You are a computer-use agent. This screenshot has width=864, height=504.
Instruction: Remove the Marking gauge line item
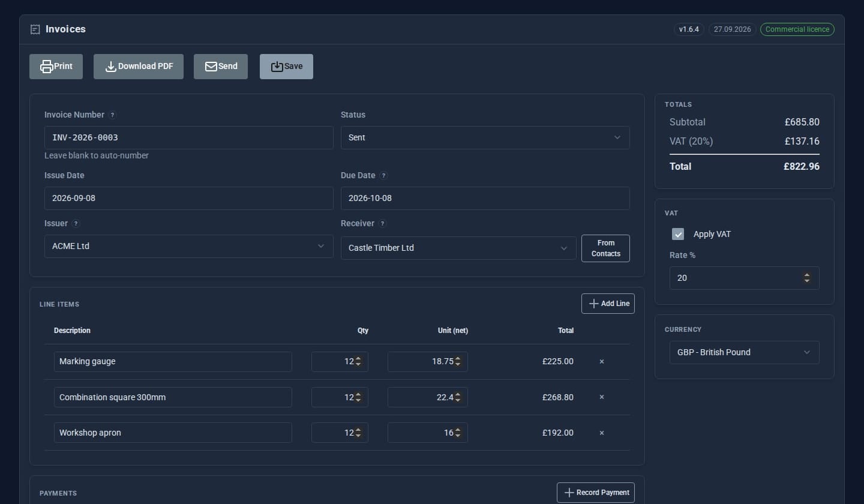point(602,362)
